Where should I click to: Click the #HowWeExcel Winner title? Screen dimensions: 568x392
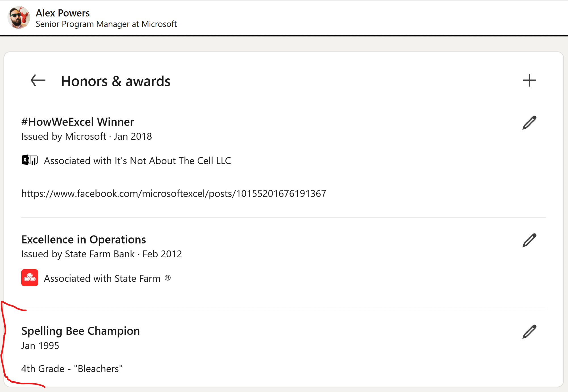click(78, 122)
